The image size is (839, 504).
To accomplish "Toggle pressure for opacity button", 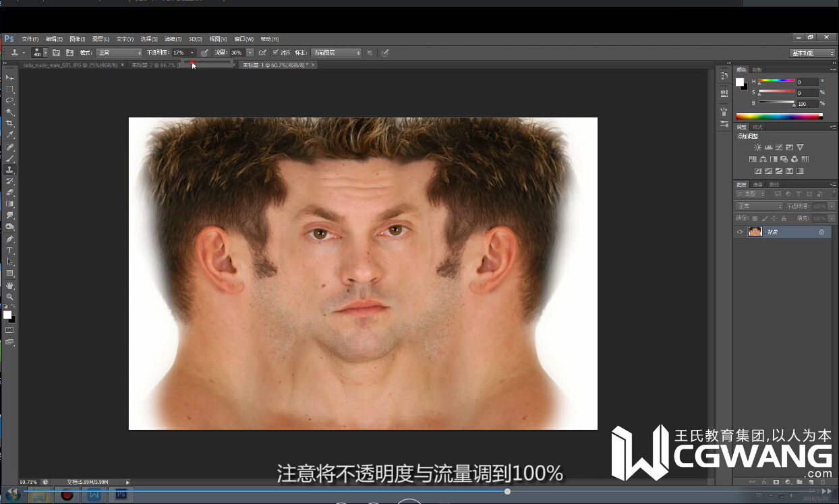I will click(204, 53).
